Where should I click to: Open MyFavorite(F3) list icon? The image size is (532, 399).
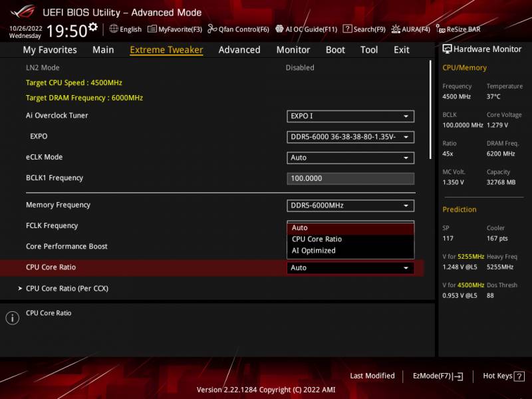tap(152, 29)
